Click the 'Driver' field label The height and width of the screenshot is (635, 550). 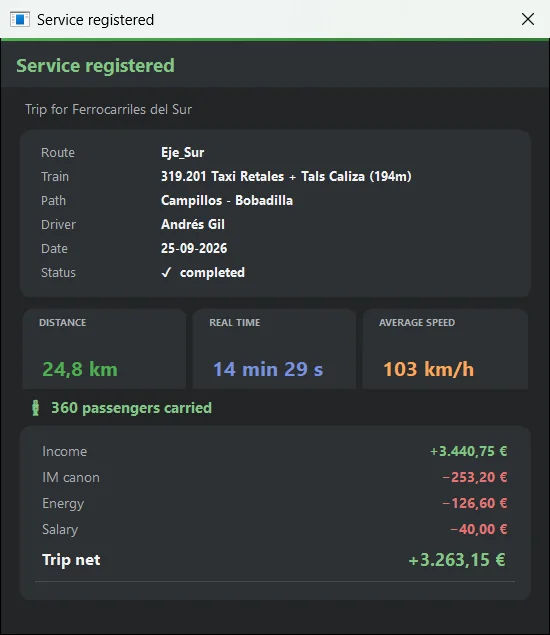58,224
